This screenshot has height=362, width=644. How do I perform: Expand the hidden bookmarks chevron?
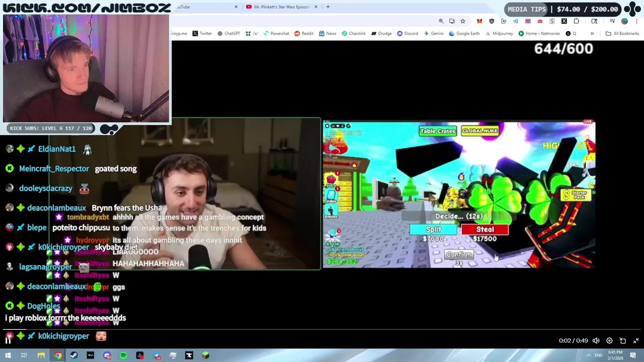592,34
